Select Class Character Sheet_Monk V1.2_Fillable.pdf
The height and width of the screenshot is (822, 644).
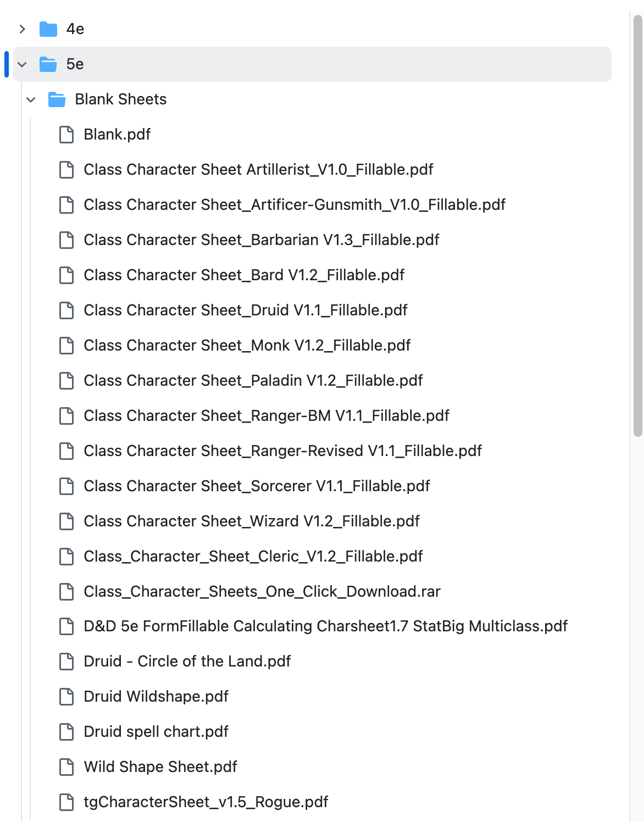(247, 345)
